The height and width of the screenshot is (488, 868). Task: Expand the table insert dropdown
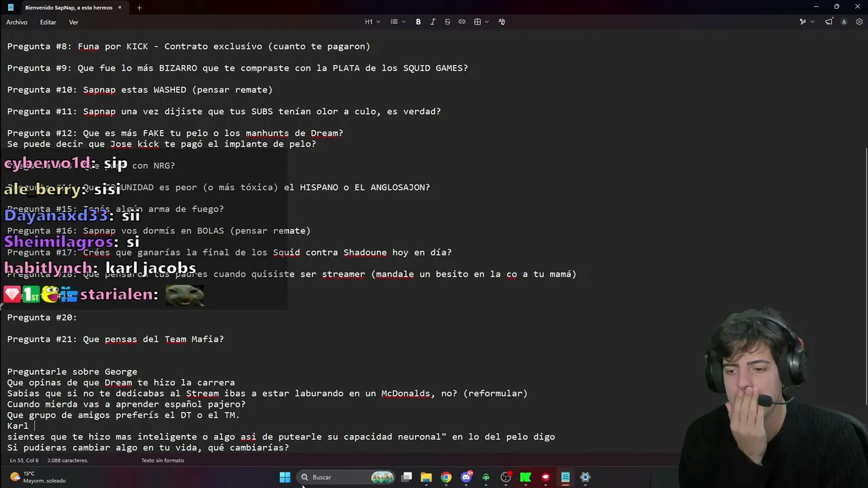(x=480, y=22)
